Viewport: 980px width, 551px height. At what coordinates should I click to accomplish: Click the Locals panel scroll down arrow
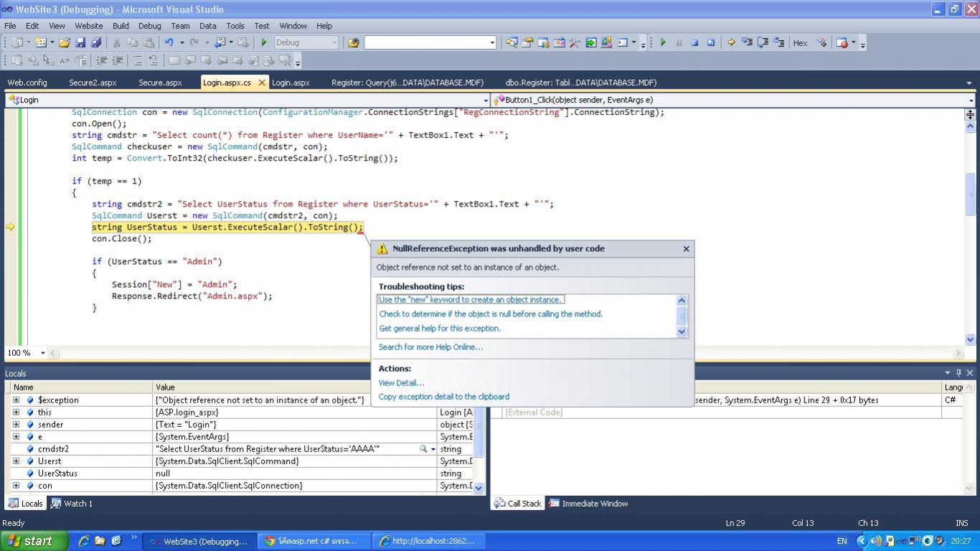(479, 488)
